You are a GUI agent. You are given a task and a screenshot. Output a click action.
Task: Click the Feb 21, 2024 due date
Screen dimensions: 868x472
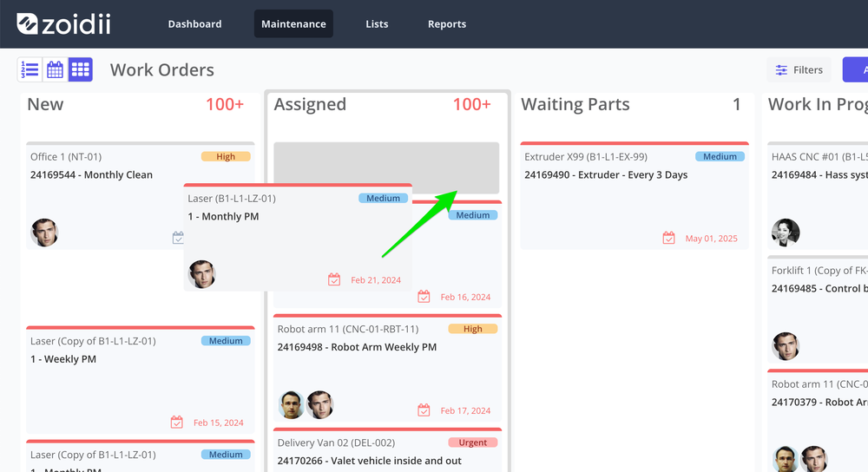coord(376,280)
